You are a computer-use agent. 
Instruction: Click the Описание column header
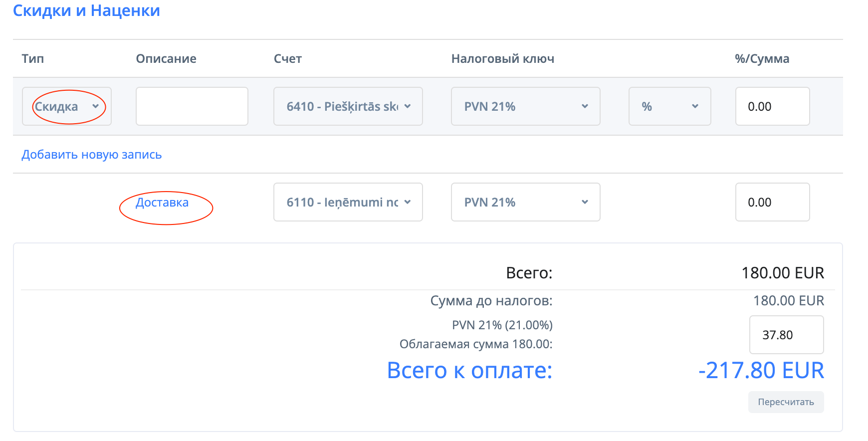point(166,59)
